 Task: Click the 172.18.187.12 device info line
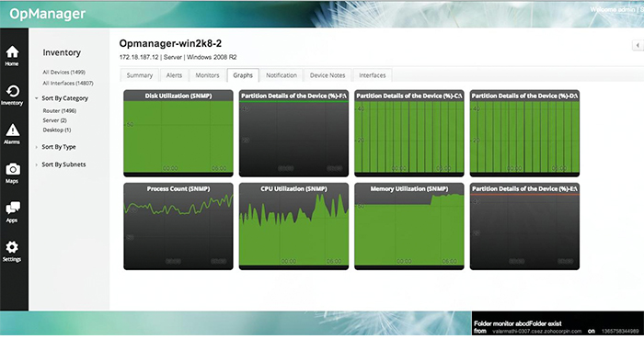click(178, 57)
